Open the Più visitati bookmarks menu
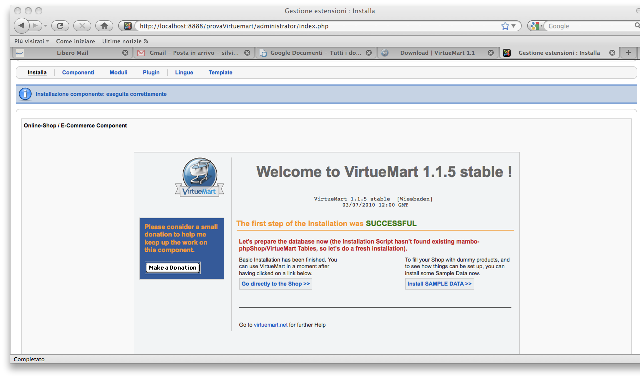Viewport: 640px width, 378px height. coord(31,41)
